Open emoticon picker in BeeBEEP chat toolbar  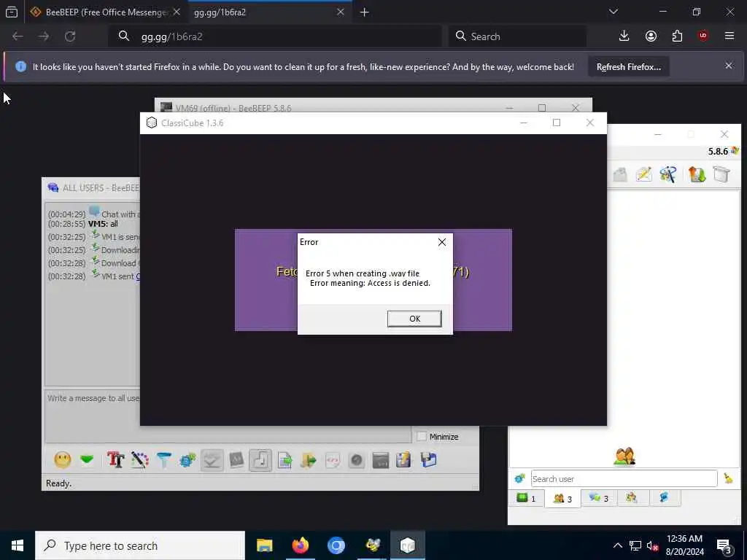click(x=63, y=460)
